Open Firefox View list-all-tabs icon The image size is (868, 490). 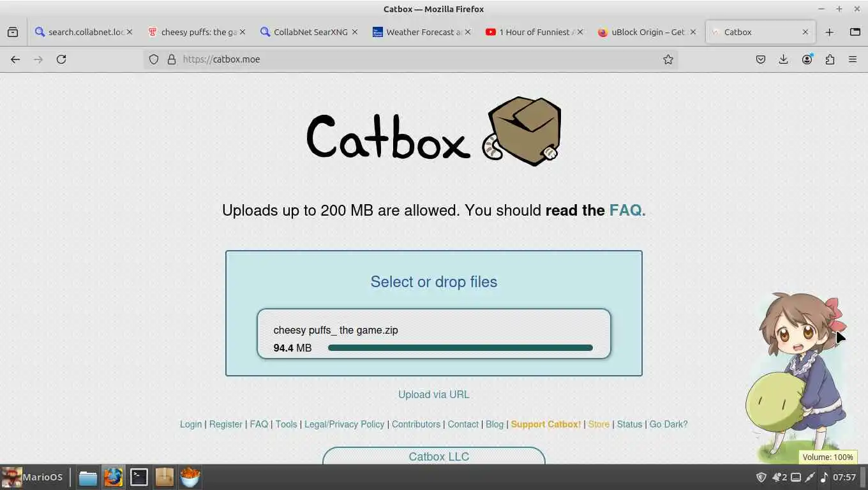tap(13, 32)
